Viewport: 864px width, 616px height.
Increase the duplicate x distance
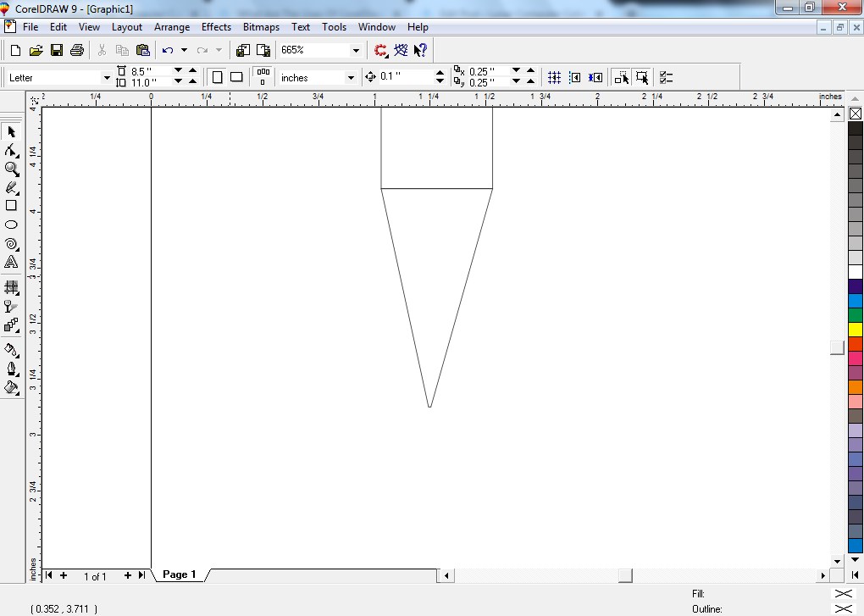pyautogui.click(x=530, y=70)
